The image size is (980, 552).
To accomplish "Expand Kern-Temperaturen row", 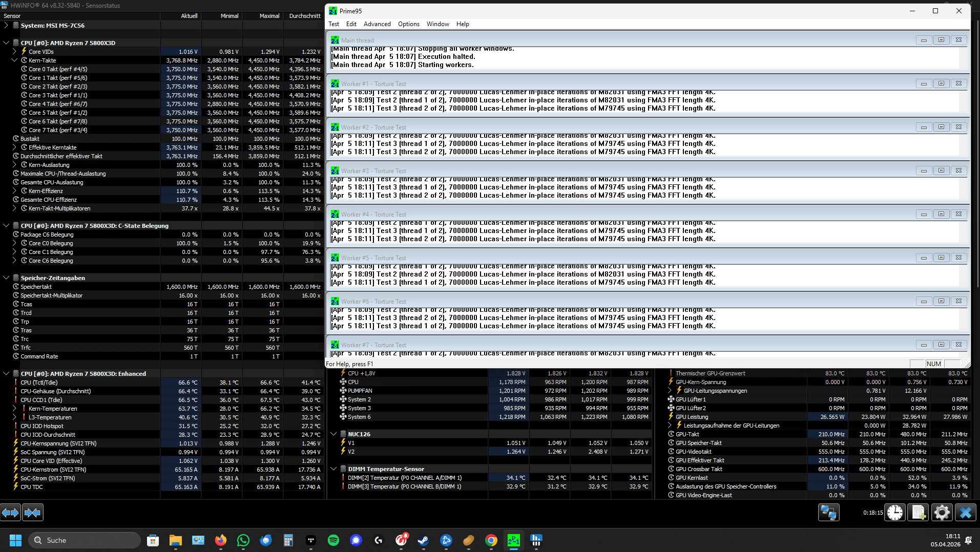I will point(14,409).
